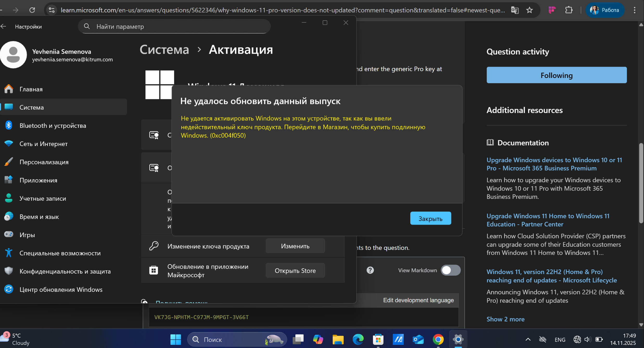Image resolution: width=644 pixels, height=348 pixels.
Task: Open Игры settings section
Action: (x=63, y=235)
